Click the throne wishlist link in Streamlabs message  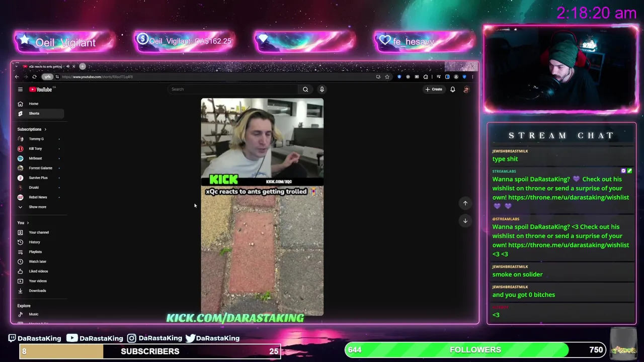(569, 198)
